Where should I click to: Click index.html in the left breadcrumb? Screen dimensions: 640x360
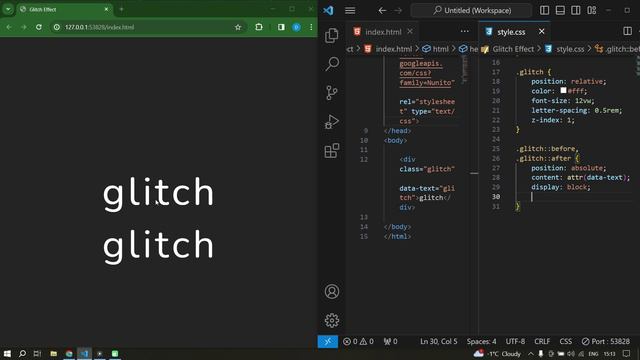pos(393,49)
